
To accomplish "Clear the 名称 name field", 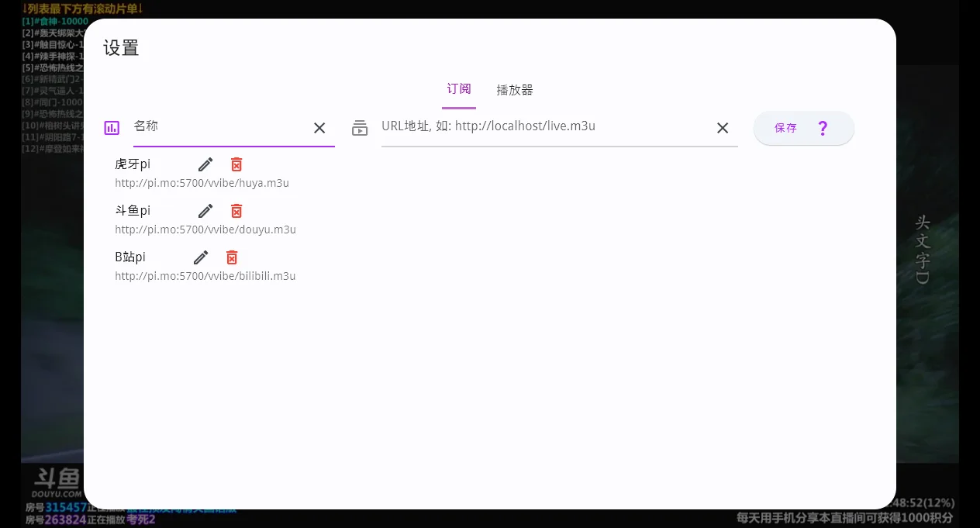I will click(x=319, y=128).
